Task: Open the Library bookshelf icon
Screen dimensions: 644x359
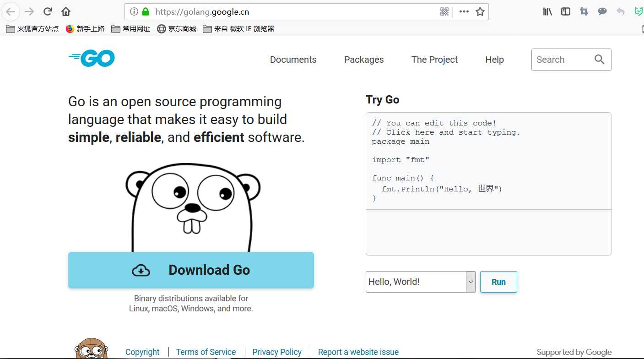Action: 547,11
